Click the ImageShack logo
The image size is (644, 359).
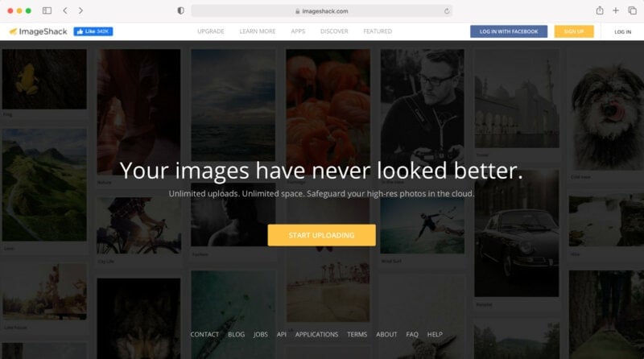(x=38, y=31)
